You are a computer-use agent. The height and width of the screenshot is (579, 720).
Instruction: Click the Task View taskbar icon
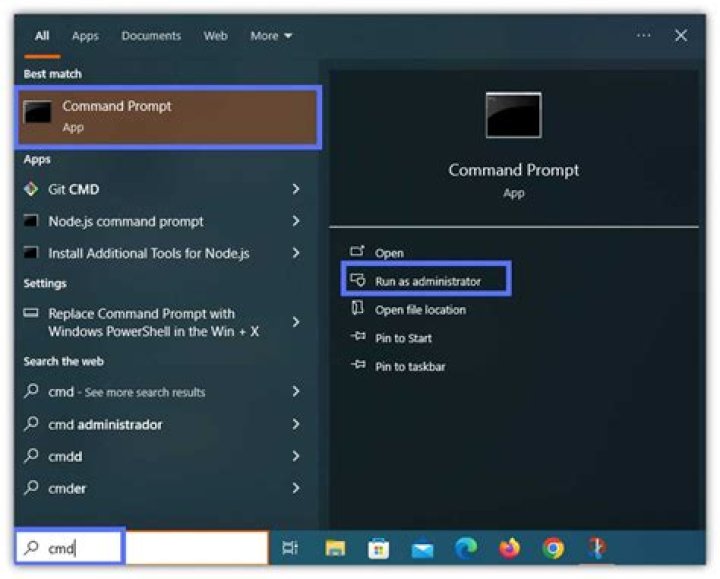290,548
